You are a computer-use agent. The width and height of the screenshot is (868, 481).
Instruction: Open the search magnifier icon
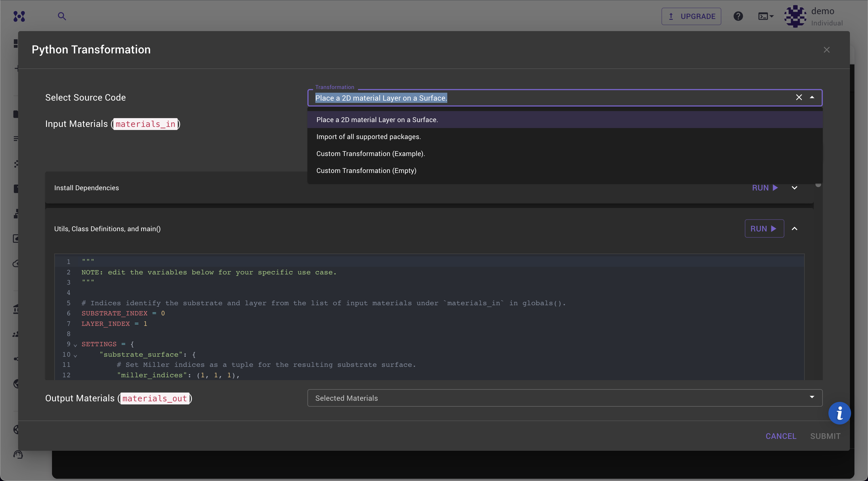62,16
